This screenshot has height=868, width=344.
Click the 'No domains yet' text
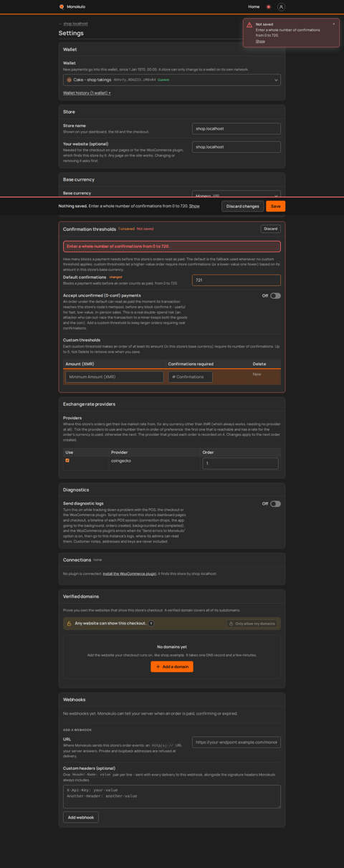[172, 647]
